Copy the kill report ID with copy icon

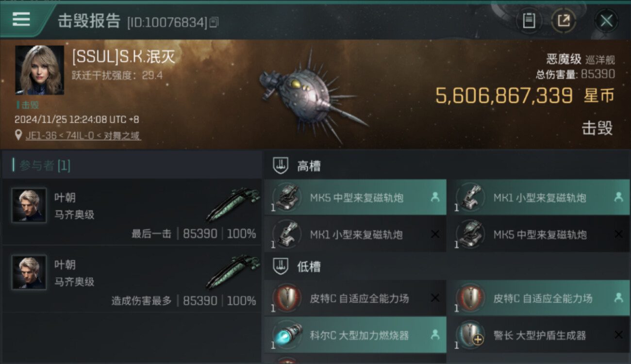point(215,22)
